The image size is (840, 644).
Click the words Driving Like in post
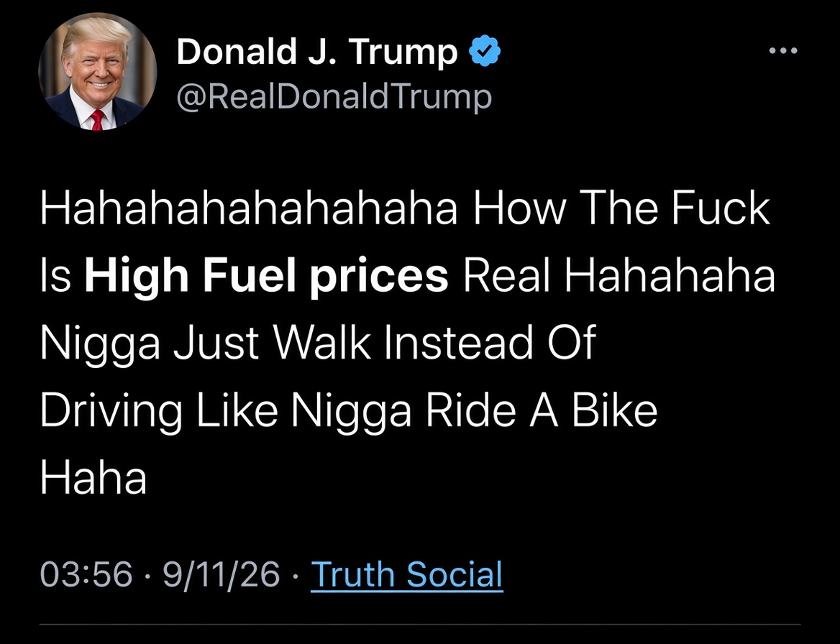[x=159, y=410]
